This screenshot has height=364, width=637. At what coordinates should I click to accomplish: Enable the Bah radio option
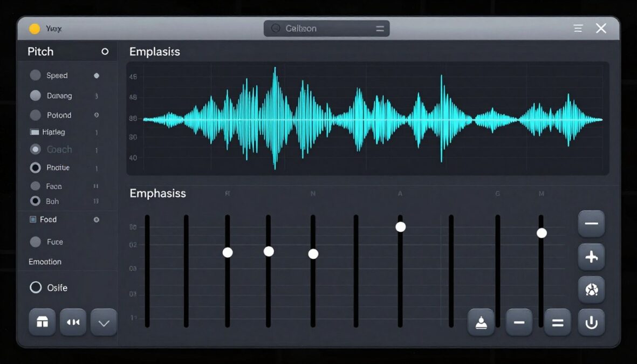pyautogui.click(x=37, y=201)
